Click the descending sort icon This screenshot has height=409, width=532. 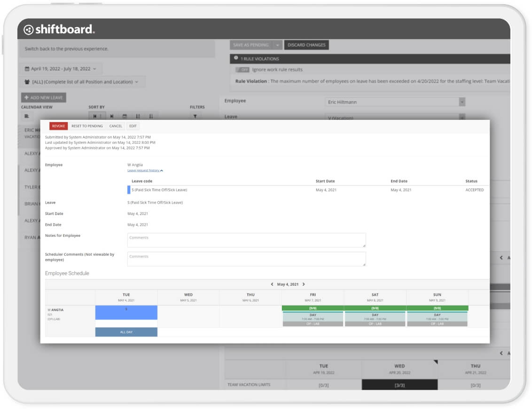151,117
